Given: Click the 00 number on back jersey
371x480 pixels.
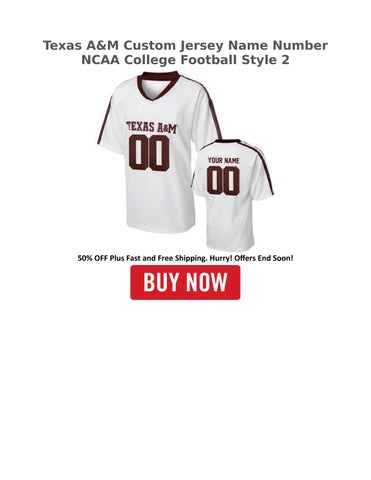Looking at the screenshot, I should click(223, 181).
